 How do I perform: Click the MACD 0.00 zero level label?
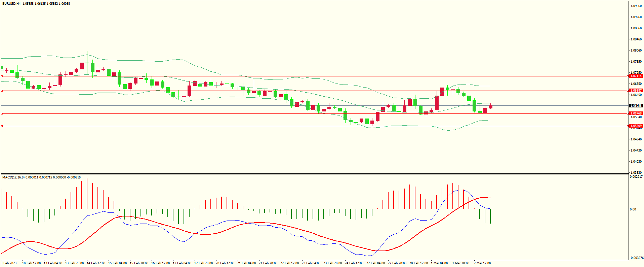click(x=633, y=209)
